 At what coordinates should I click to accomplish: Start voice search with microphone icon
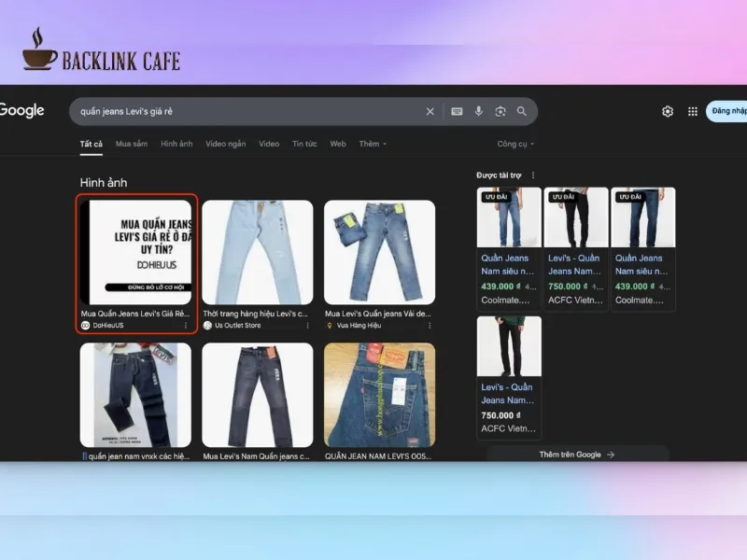(x=479, y=111)
